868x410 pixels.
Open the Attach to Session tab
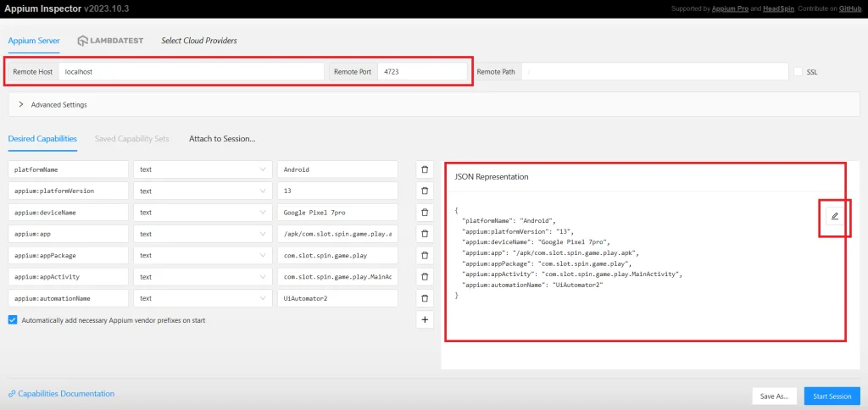click(222, 139)
